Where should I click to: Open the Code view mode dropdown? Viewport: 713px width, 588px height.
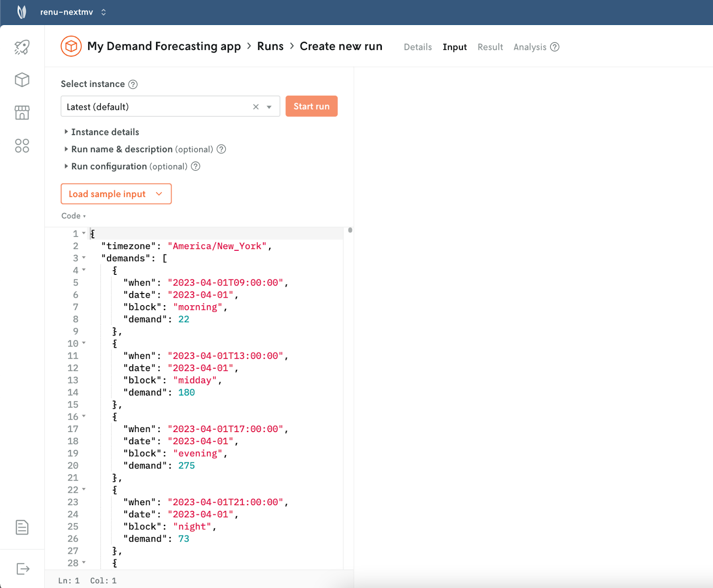(x=74, y=216)
